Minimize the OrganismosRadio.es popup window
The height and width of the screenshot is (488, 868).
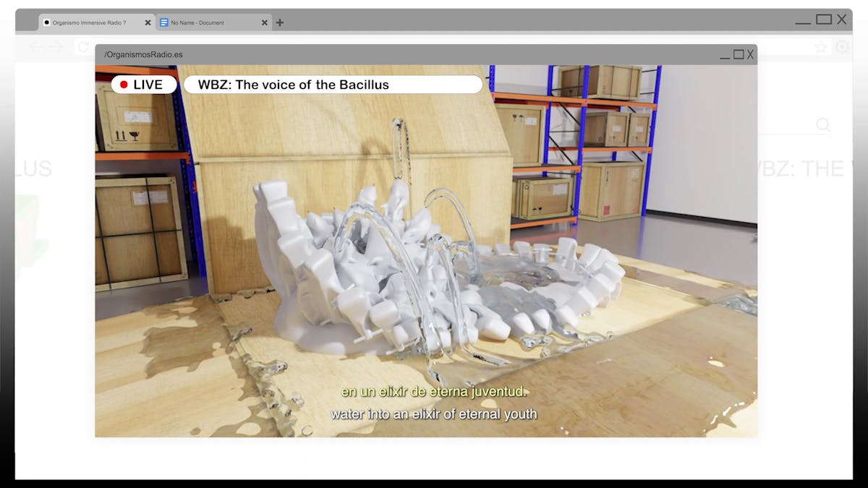725,55
